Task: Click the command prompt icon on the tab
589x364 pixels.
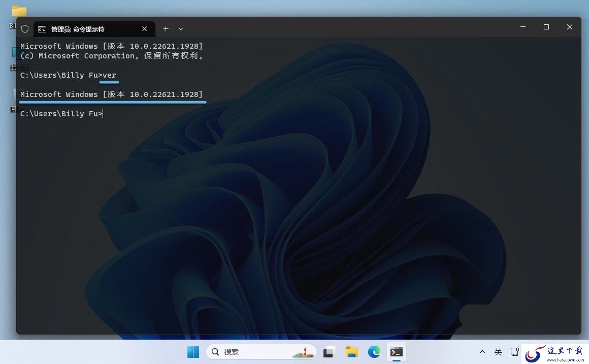Action: [x=42, y=29]
